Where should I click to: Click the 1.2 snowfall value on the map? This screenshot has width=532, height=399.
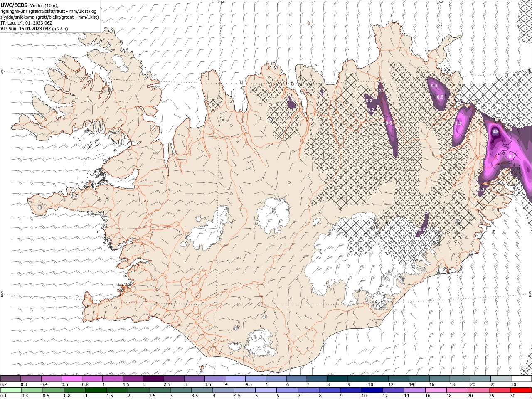459,123
